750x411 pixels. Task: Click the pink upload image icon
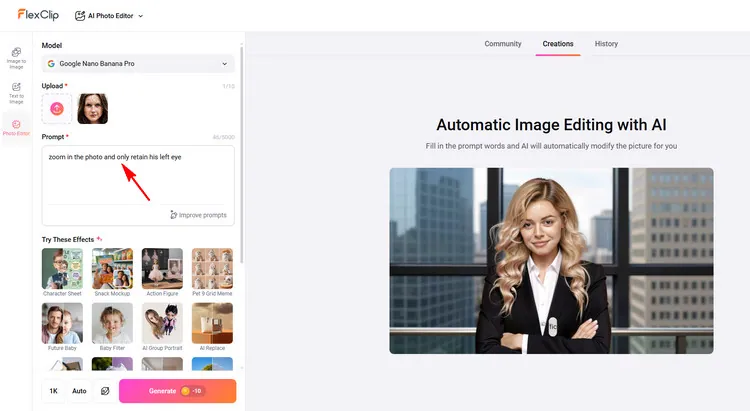(x=57, y=108)
